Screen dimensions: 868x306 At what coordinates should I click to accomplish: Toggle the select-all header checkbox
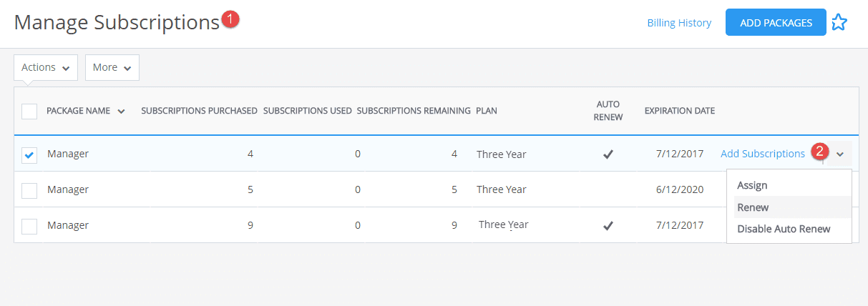coord(29,112)
